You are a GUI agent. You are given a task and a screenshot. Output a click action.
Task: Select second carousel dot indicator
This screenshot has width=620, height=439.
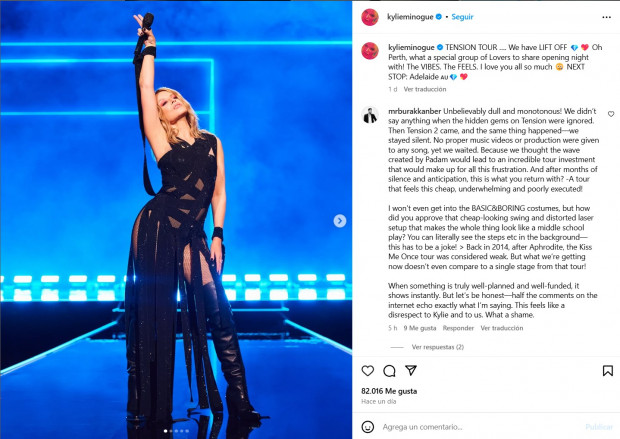coord(171,431)
